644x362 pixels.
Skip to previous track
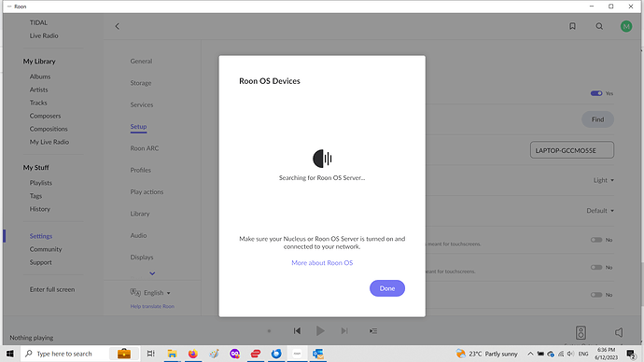[297, 331]
